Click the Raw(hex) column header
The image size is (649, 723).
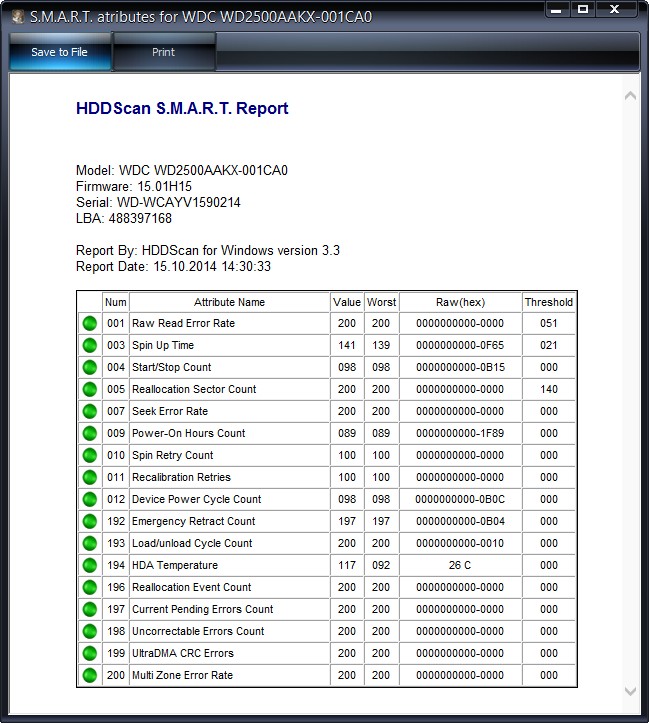[x=460, y=302]
